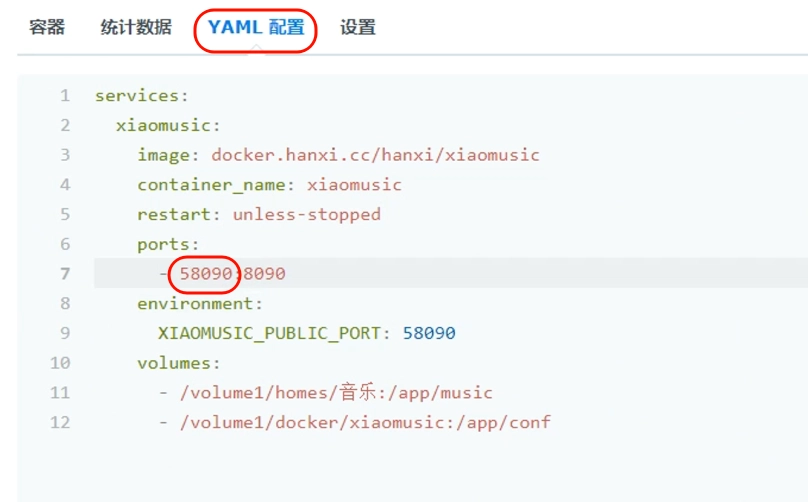Select the YAML 配置 tab
This screenshot has height=502, width=808.
256,27
